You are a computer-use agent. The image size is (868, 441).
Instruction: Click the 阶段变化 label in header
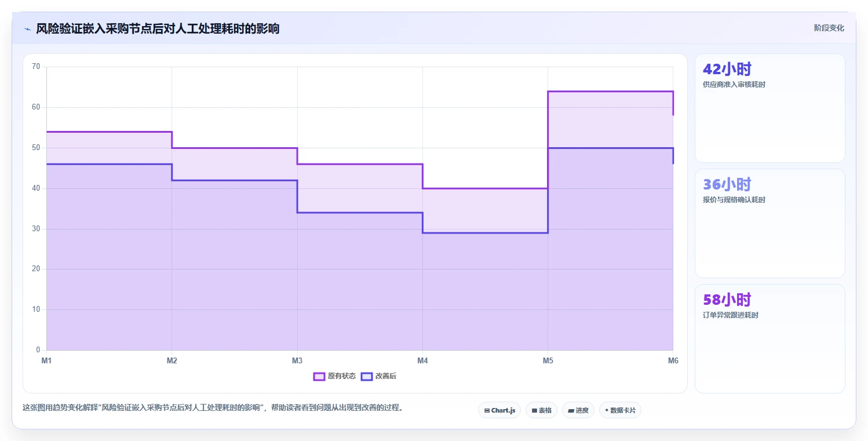pos(829,28)
